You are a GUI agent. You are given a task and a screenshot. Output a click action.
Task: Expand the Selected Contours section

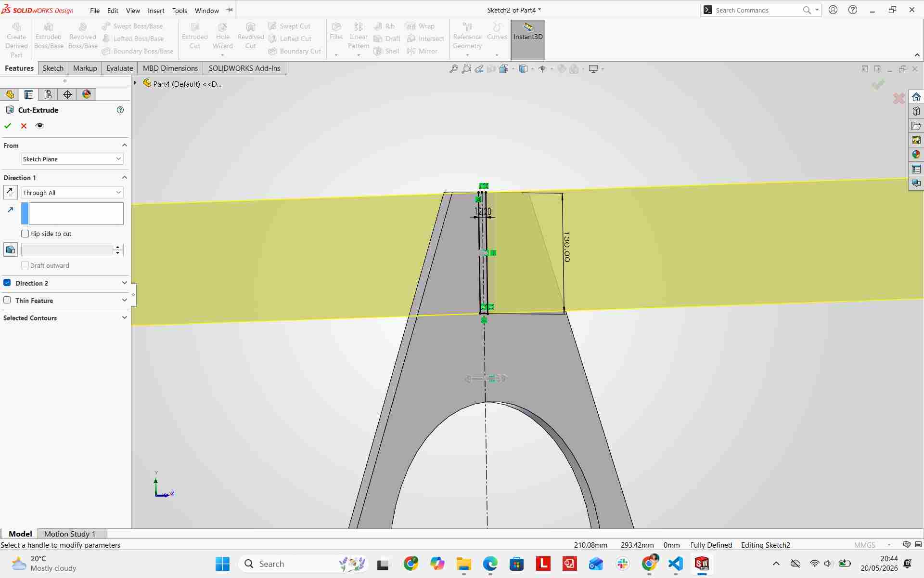tap(124, 317)
